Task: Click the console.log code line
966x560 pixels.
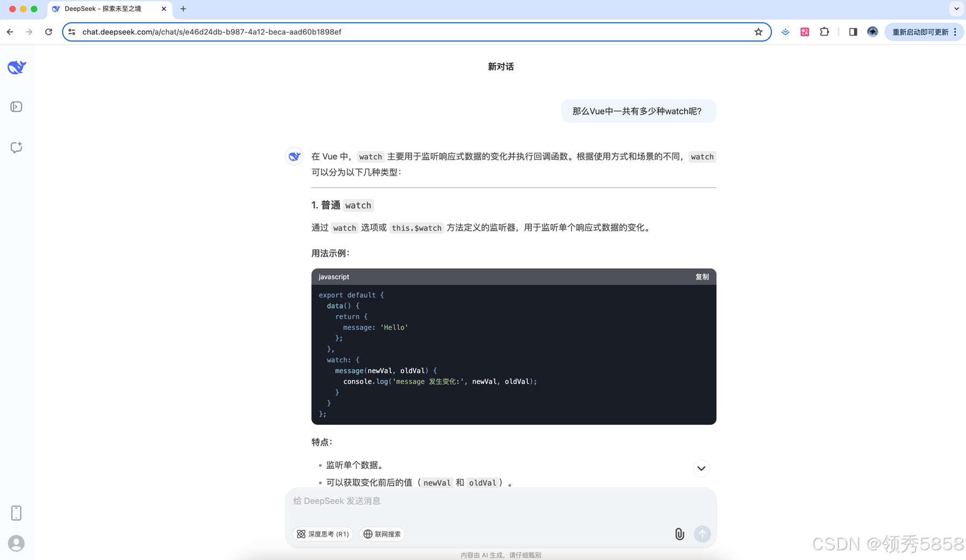Action: [440, 381]
